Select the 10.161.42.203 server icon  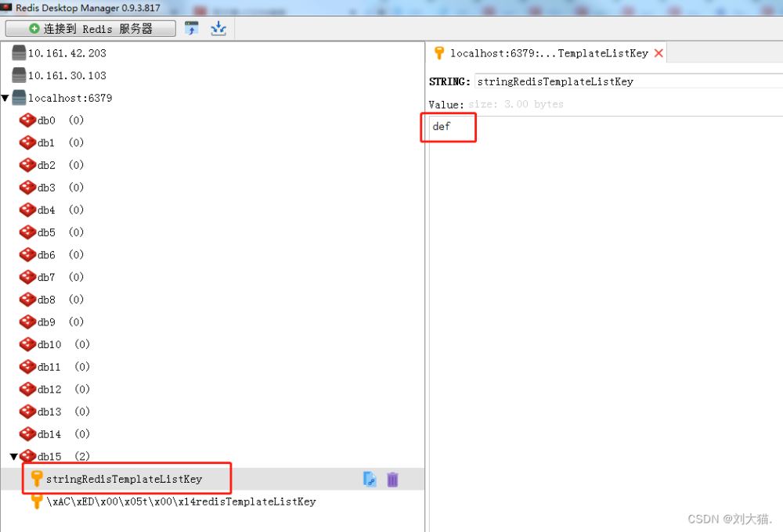[x=19, y=53]
